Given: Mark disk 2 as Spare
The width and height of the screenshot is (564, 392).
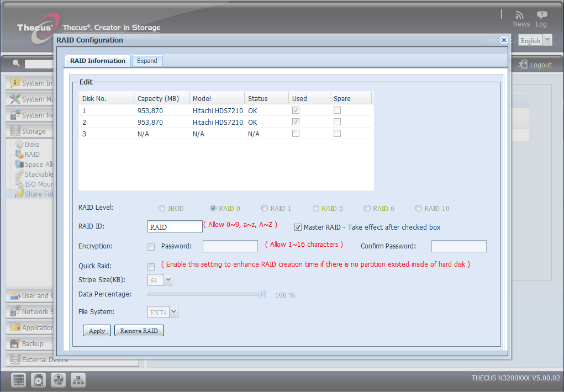Looking at the screenshot, I should click(x=337, y=122).
